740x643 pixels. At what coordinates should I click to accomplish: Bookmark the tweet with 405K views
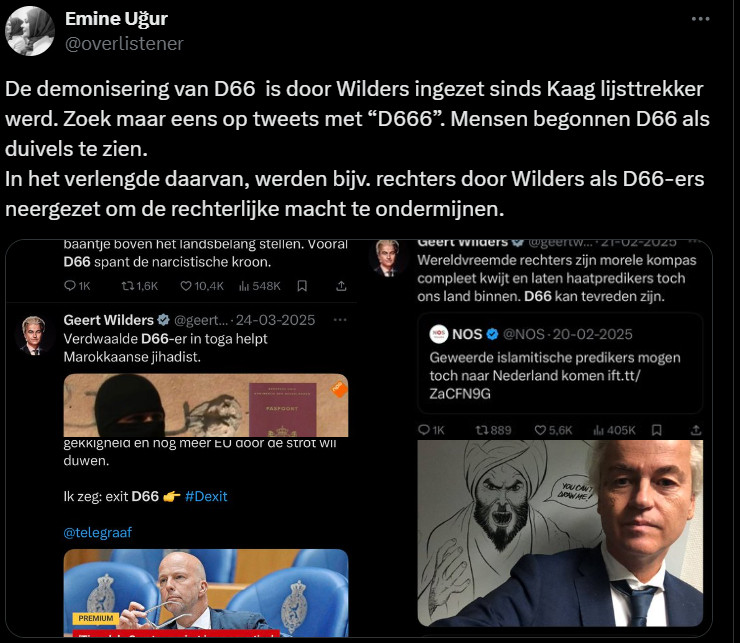click(x=656, y=430)
